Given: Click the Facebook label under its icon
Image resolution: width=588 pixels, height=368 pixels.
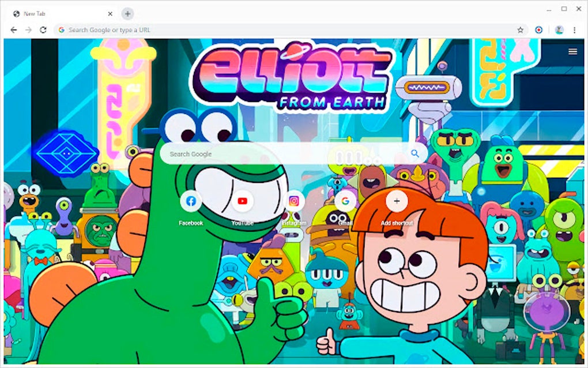Looking at the screenshot, I should coord(191,221).
